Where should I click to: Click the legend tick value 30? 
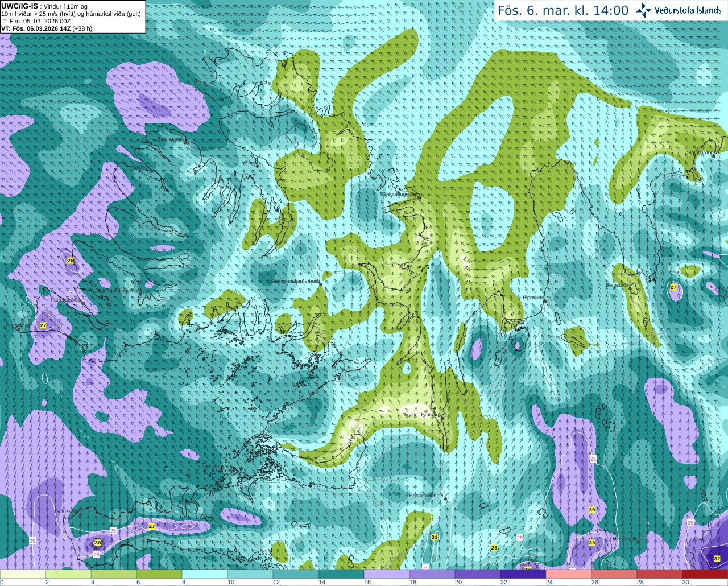click(686, 582)
